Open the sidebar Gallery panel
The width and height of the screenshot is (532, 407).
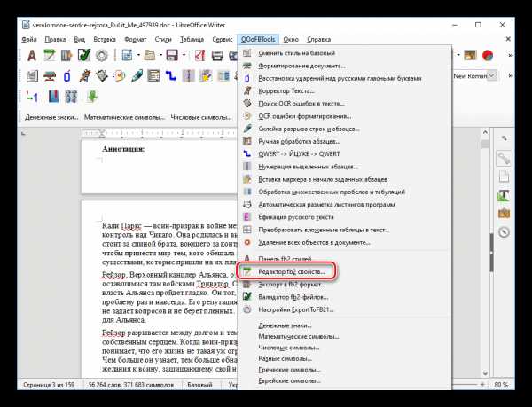coord(504,214)
